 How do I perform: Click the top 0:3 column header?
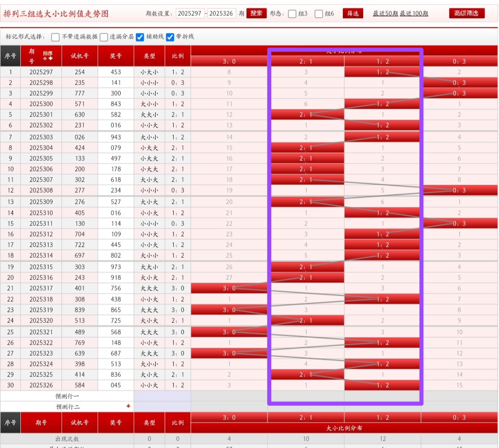point(459,61)
